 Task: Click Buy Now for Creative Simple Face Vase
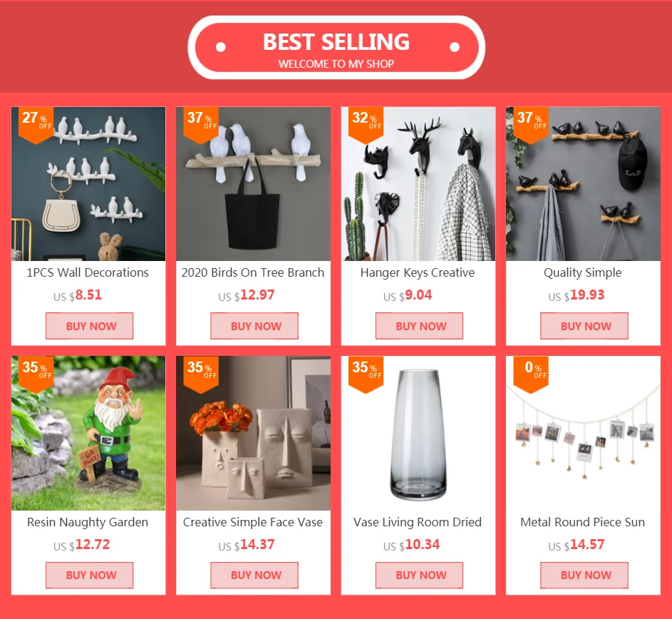pyautogui.click(x=254, y=575)
